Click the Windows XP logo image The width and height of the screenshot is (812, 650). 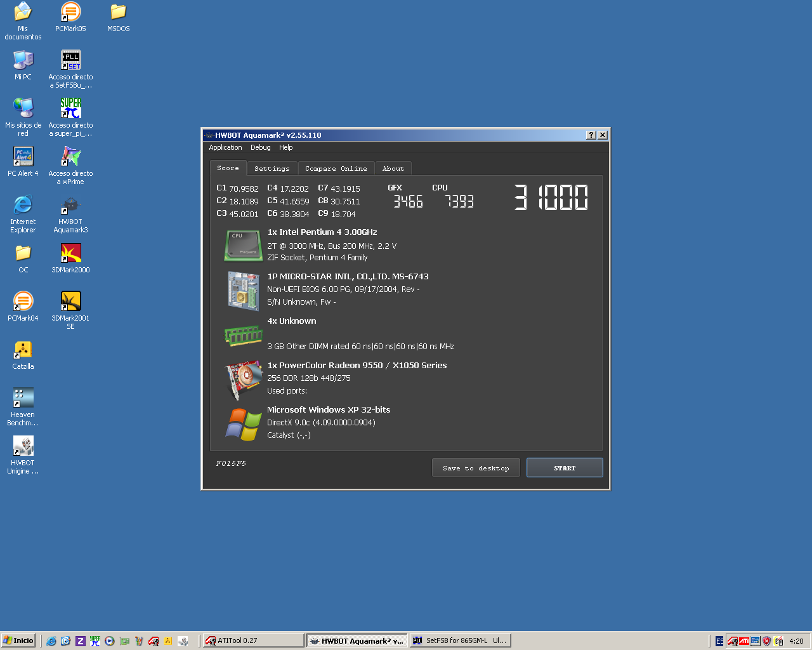click(x=244, y=424)
